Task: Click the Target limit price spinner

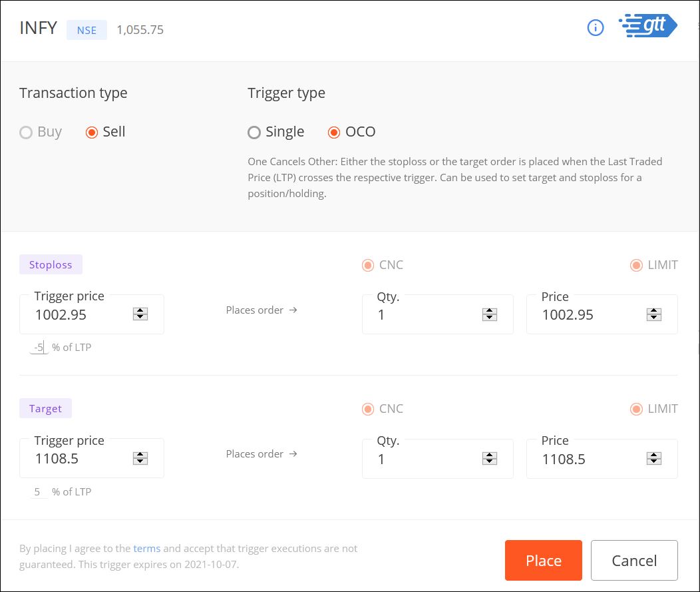Action: tap(653, 458)
